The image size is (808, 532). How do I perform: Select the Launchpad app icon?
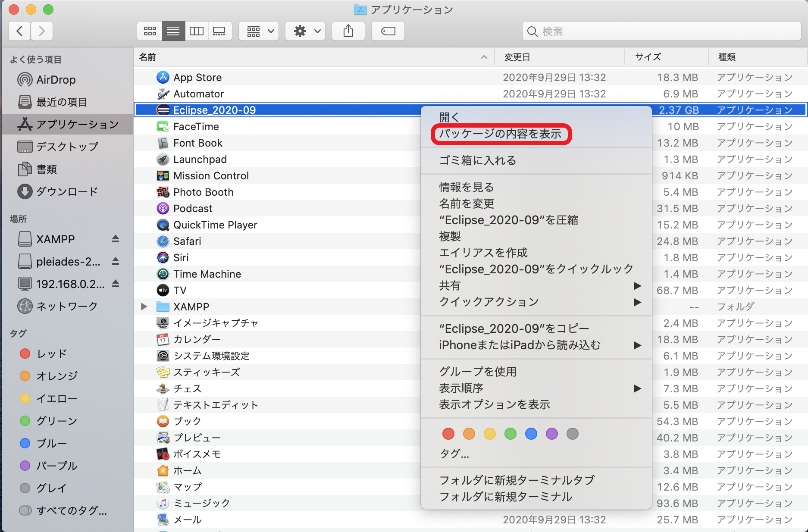tap(163, 159)
